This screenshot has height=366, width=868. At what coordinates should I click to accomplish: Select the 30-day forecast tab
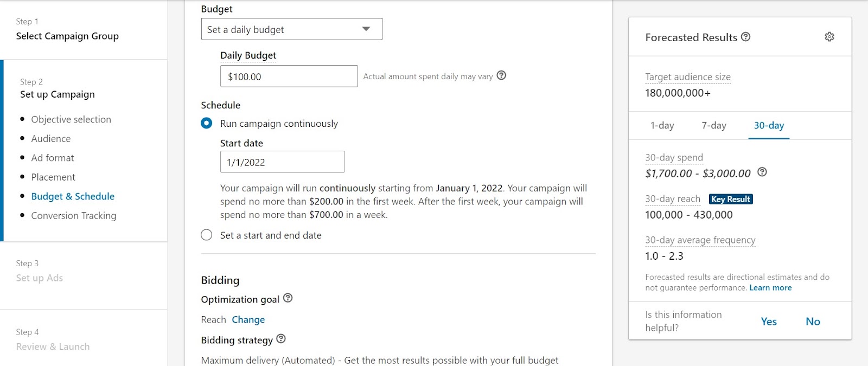pyautogui.click(x=769, y=125)
